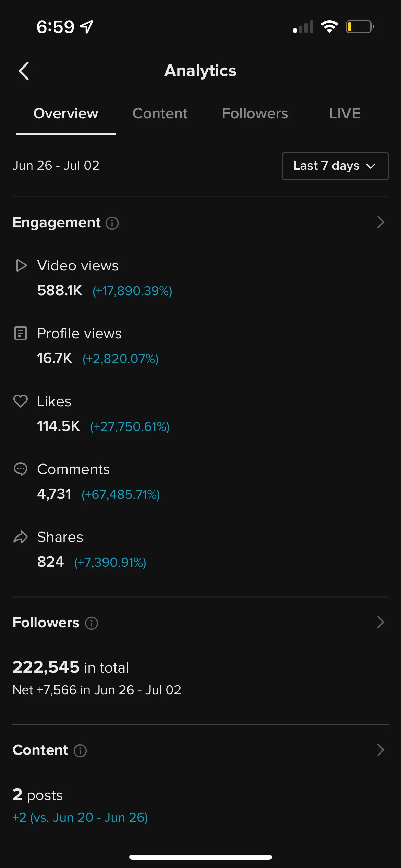Tap the Content section info icon
401x868 pixels.
(x=80, y=750)
